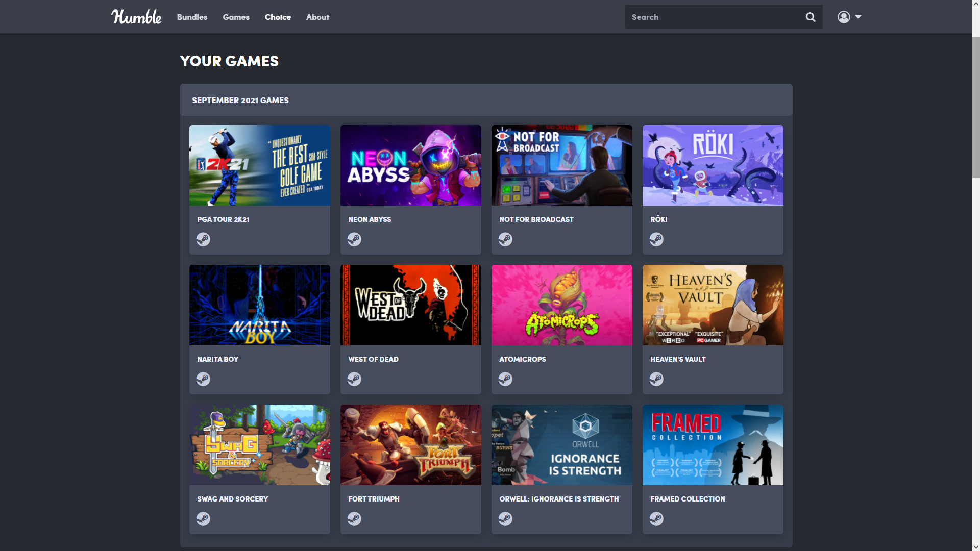The height and width of the screenshot is (551, 980).
Task: Select the Atomicrops game artwork
Action: [561, 305]
